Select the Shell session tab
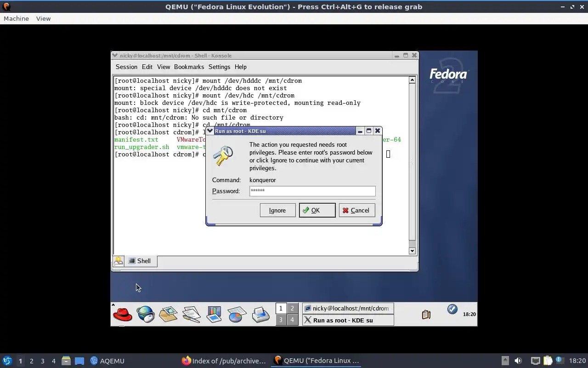 (x=141, y=261)
